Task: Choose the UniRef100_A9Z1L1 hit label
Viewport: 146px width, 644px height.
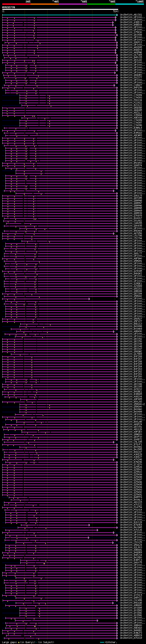Action: click(x=131, y=113)
